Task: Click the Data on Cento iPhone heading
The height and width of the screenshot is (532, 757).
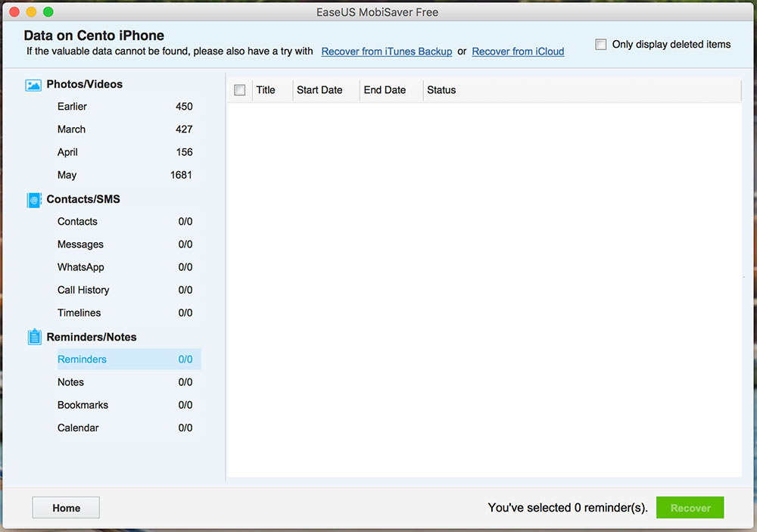Action: [x=94, y=36]
